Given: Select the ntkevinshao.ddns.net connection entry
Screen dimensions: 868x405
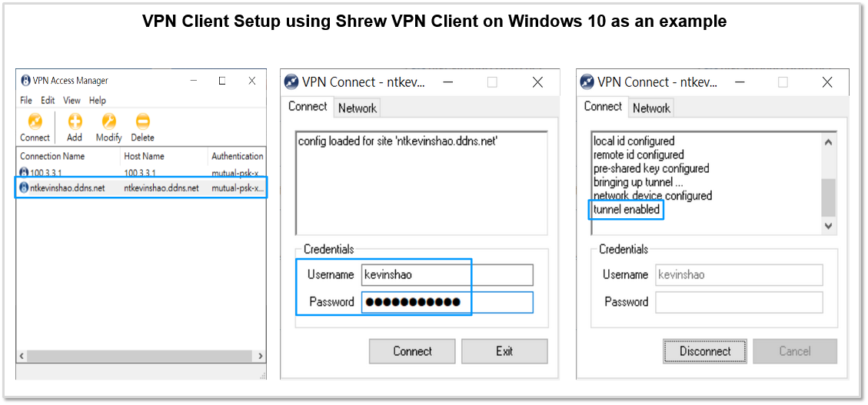Looking at the screenshot, I should 141,188.
